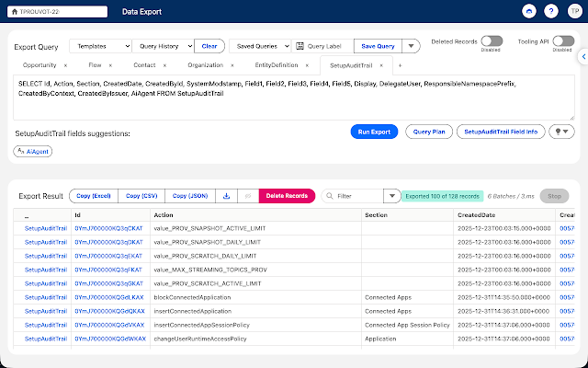Screen dimensions: 588x368
Task: Open the lightbulb tips dropdown button
Action: click(561, 132)
